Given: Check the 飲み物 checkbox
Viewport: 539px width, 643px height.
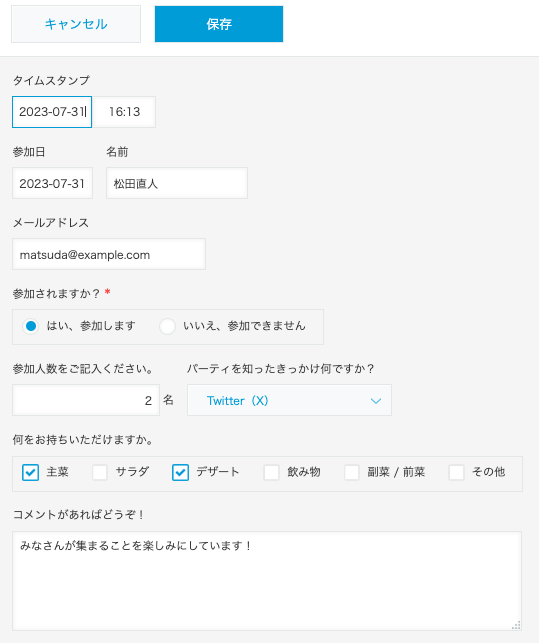Looking at the screenshot, I should point(272,472).
